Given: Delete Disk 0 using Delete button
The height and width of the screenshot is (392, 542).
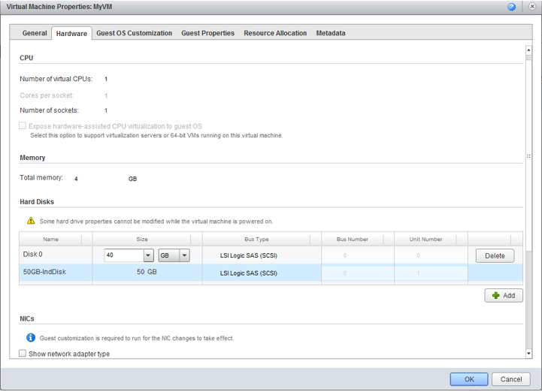Looking at the screenshot, I should (x=495, y=255).
